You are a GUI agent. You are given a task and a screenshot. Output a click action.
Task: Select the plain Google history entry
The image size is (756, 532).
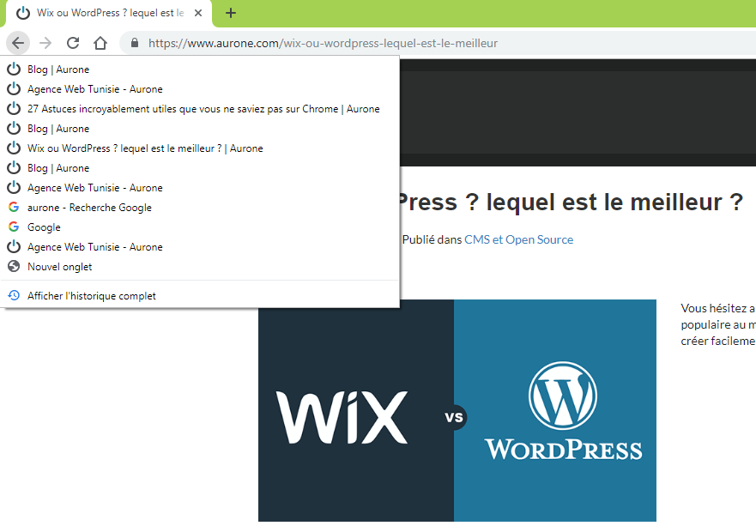(200, 227)
